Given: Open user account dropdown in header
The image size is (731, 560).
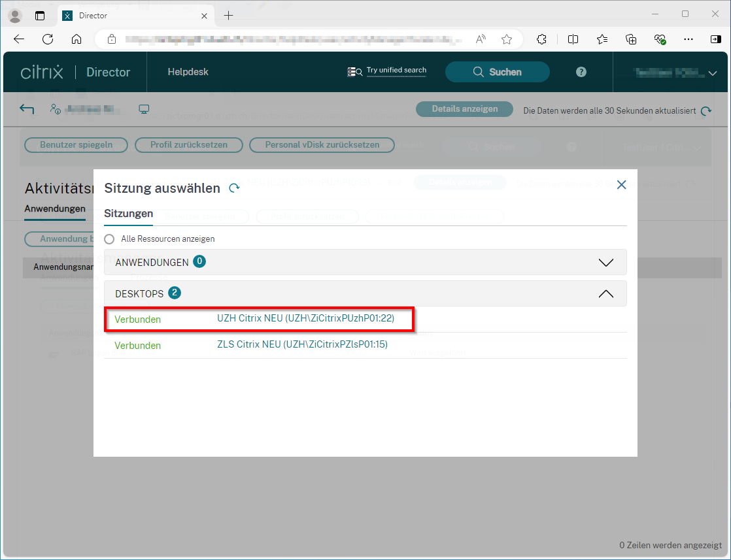Looking at the screenshot, I should click(712, 74).
